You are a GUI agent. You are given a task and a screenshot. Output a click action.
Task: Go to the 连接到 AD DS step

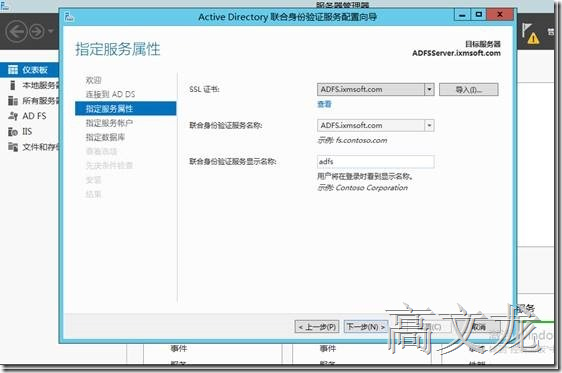coord(110,94)
